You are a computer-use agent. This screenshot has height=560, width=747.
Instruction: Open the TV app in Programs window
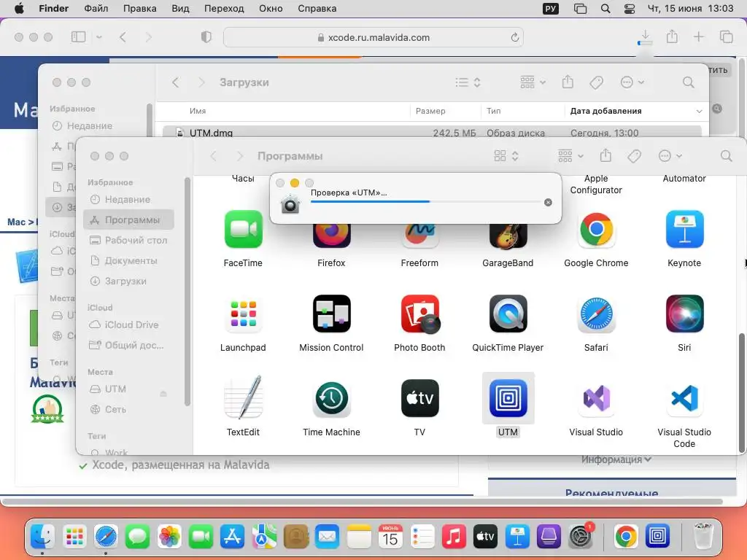[419, 398]
